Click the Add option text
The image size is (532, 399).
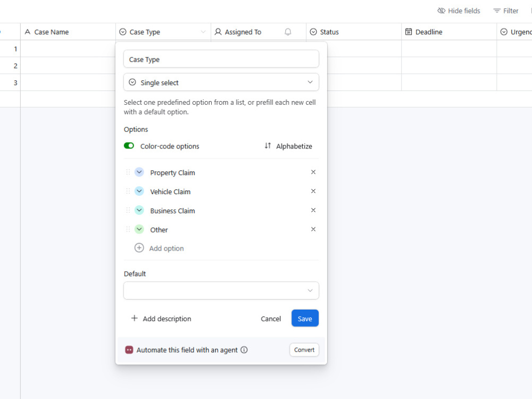click(166, 248)
